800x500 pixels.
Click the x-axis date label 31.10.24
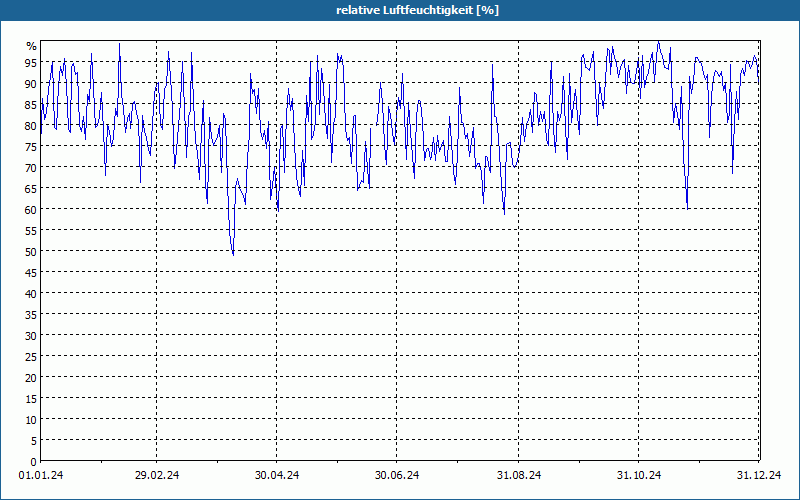coord(639,475)
